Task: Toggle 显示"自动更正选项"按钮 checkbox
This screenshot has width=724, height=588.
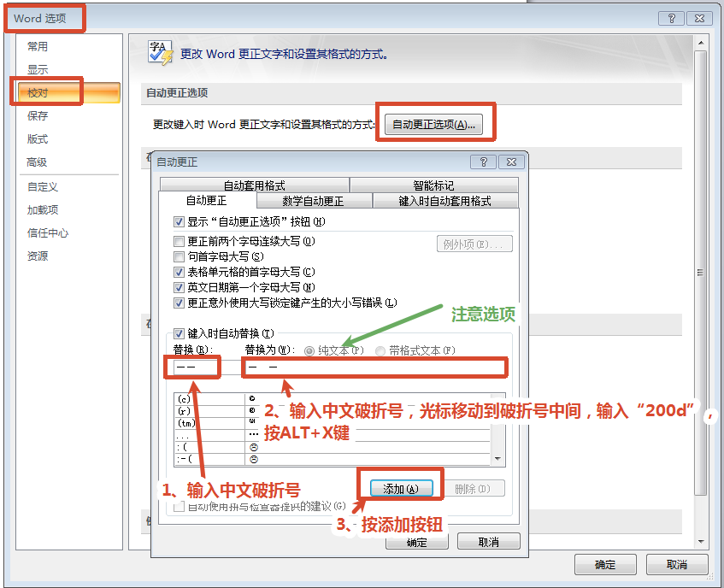Action: (180, 222)
